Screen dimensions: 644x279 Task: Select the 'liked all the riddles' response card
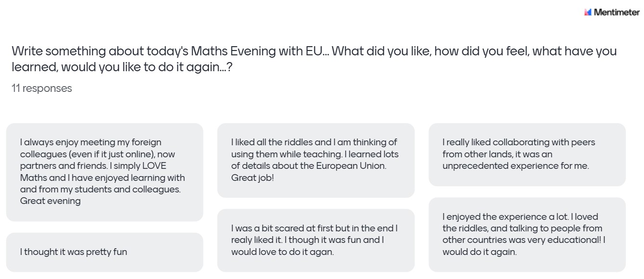pos(316,160)
